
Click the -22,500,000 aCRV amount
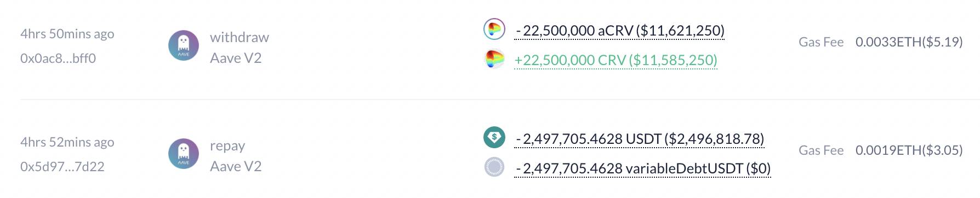tap(620, 31)
